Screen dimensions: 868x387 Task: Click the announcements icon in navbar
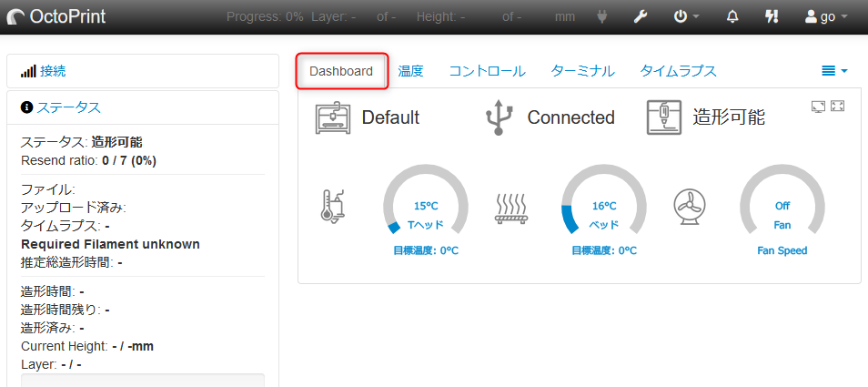pyautogui.click(x=772, y=17)
